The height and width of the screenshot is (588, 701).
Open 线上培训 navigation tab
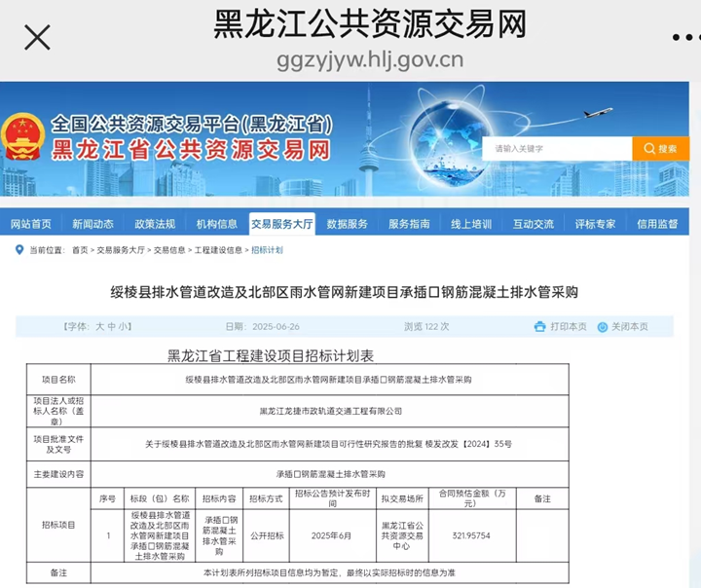pos(471,224)
